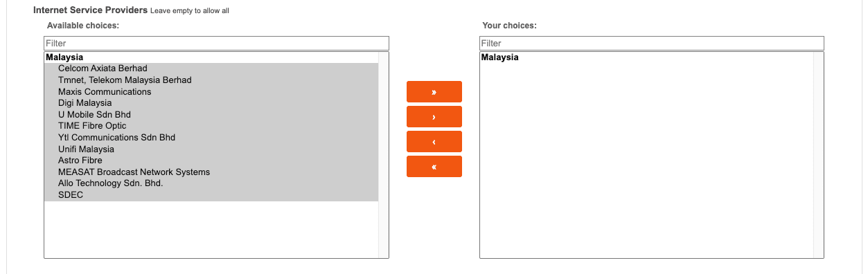
Task: Choose Maxis Communications from the list
Action: pos(211,92)
